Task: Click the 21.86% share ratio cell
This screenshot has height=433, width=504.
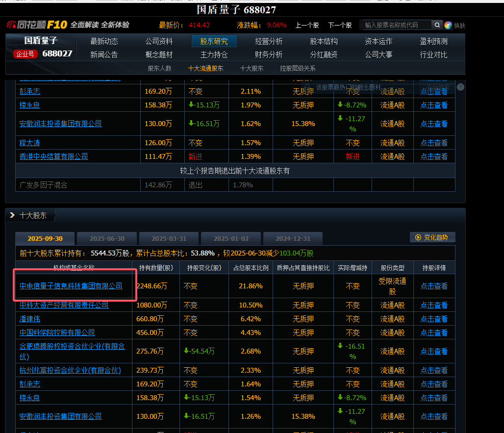Action: click(251, 286)
